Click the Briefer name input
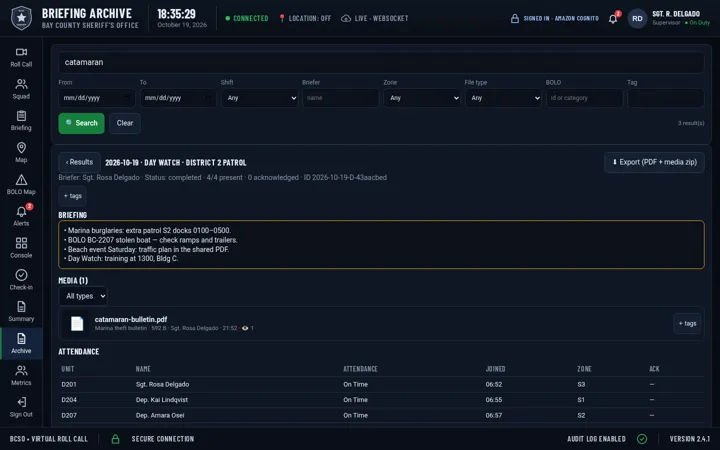Screen dimensions: 720x450 (341, 98)
